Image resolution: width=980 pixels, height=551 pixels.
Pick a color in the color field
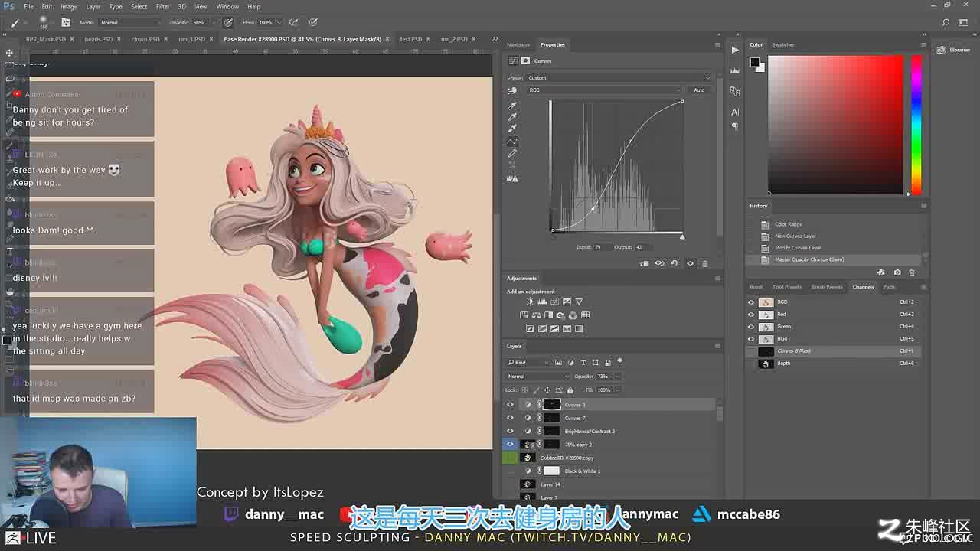point(836,124)
